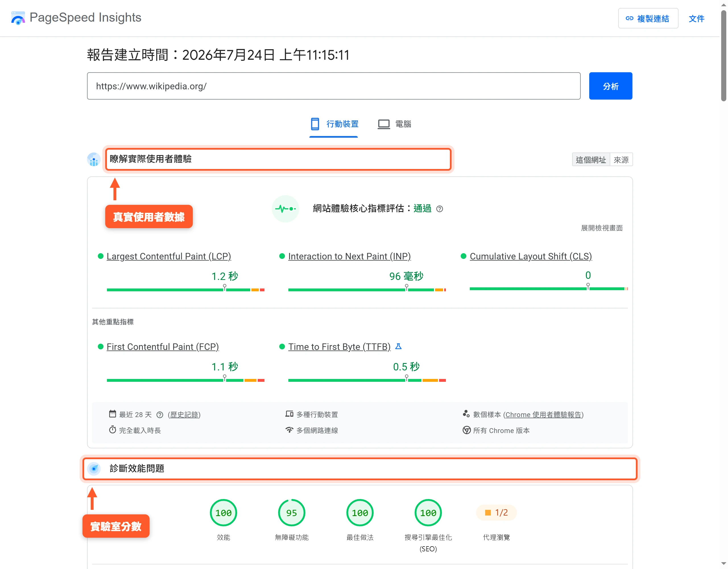
Task: Click the PageSpeed Insights logo icon
Action: (18, 18)
